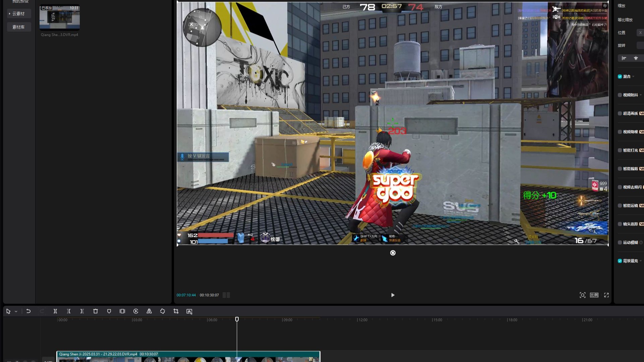Click the timeline playhead marker
Viewport: 644px width, 362px height.
coord(237,319)
